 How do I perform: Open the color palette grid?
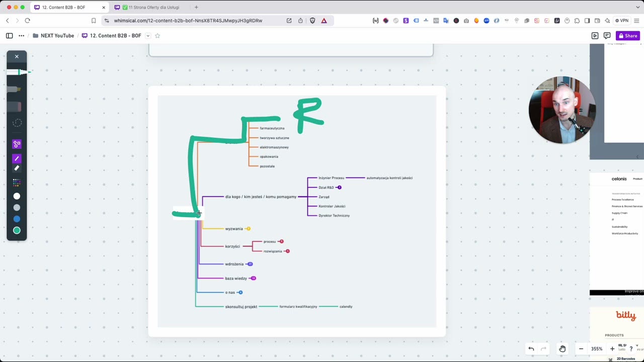point(17,183)
